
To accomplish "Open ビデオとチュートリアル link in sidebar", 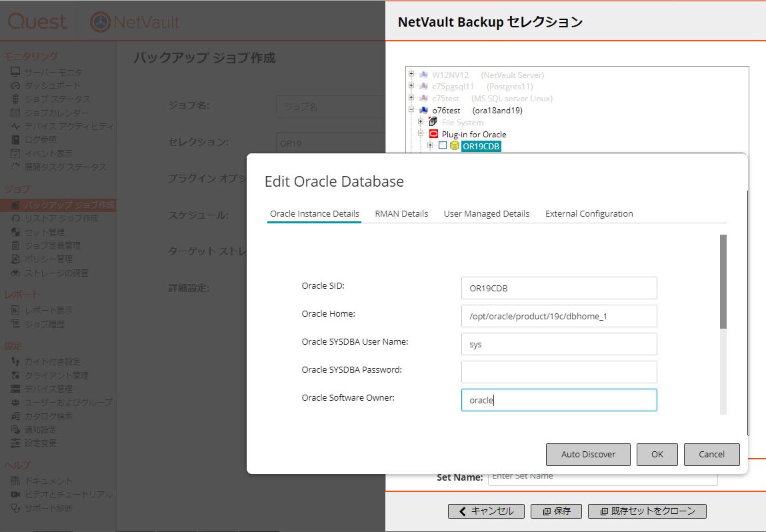I will tap(69, 495).
